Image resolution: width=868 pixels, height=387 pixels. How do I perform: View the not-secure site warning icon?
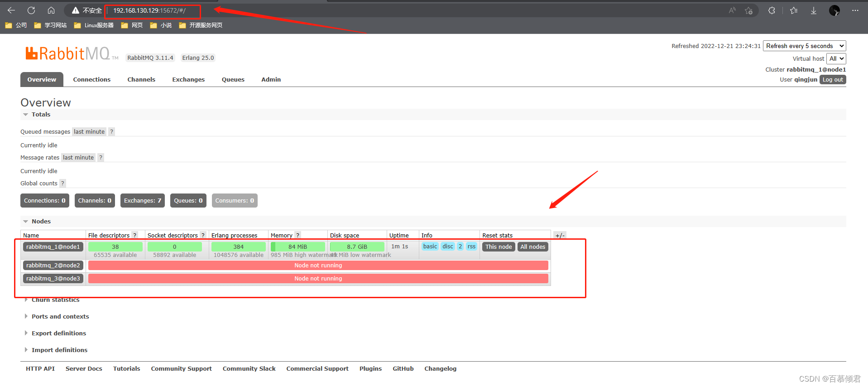(76, 10)
